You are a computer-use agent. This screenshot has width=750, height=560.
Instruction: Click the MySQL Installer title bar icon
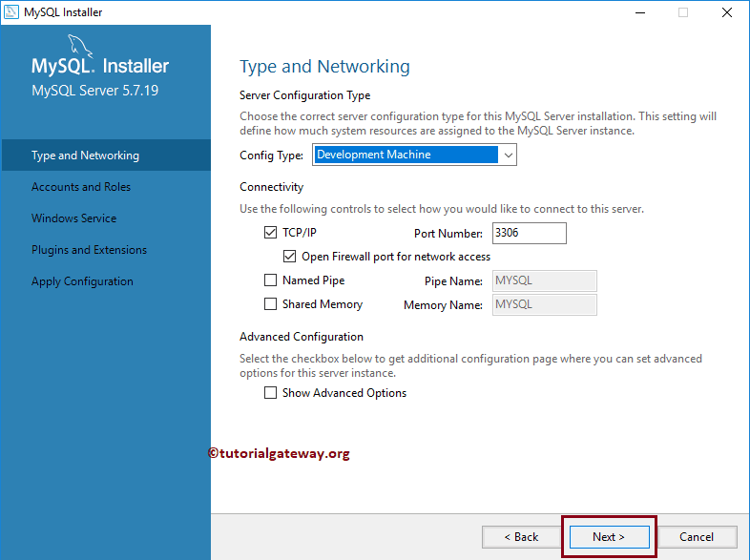[11, 12]
